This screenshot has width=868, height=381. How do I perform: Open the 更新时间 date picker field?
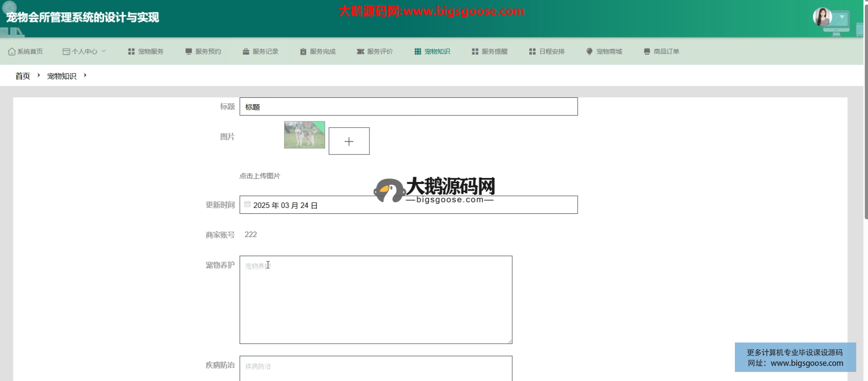pos(408,205)
